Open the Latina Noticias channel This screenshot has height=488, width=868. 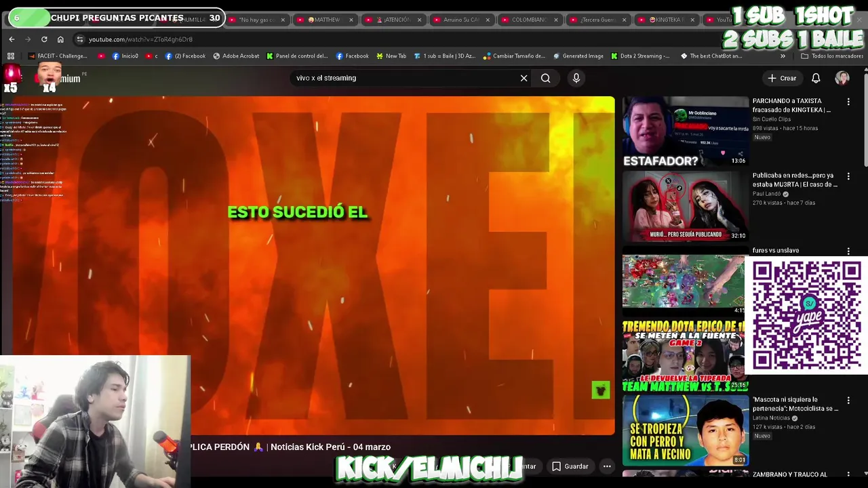click(x=772, y=418)
